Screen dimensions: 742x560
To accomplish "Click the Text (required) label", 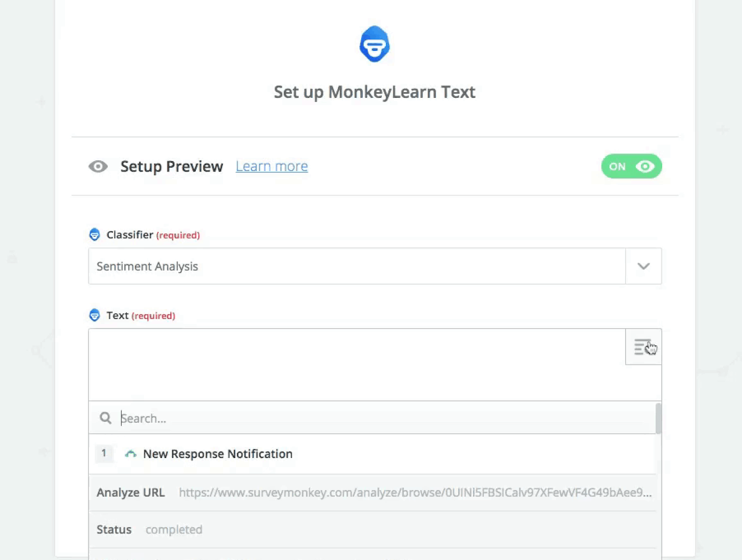I will tap(141, 316).
